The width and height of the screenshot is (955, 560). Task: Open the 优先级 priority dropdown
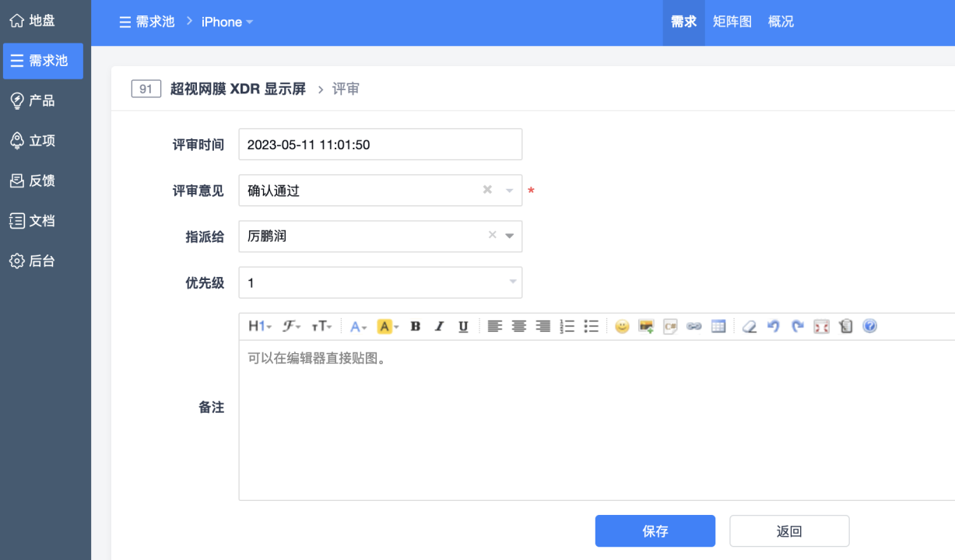[512, 282]
